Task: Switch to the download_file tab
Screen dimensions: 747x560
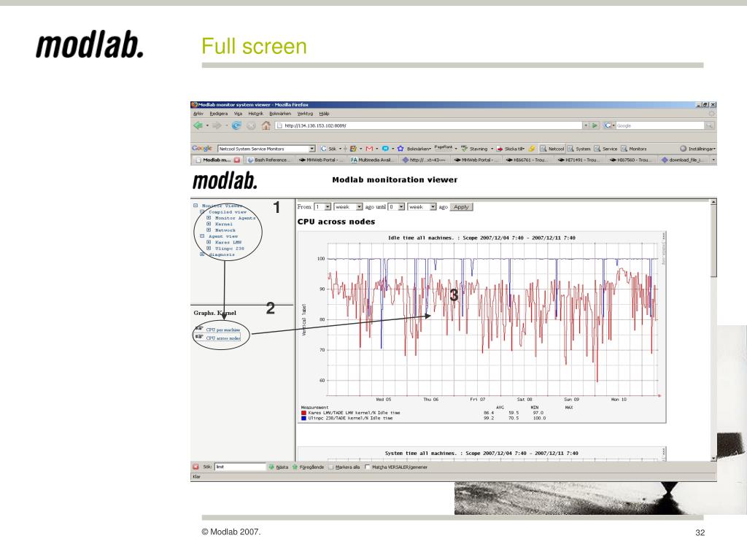Action: (x=684, y=160)
